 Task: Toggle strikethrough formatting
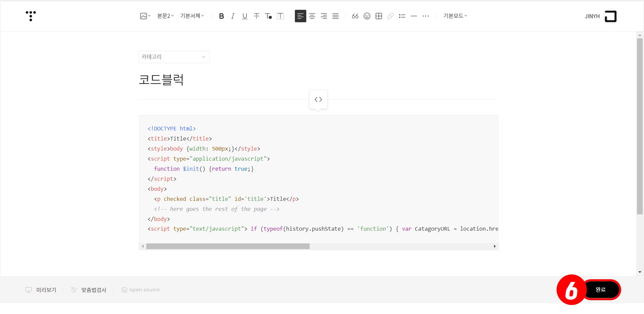pyautogui.click(x=256, y=16)
